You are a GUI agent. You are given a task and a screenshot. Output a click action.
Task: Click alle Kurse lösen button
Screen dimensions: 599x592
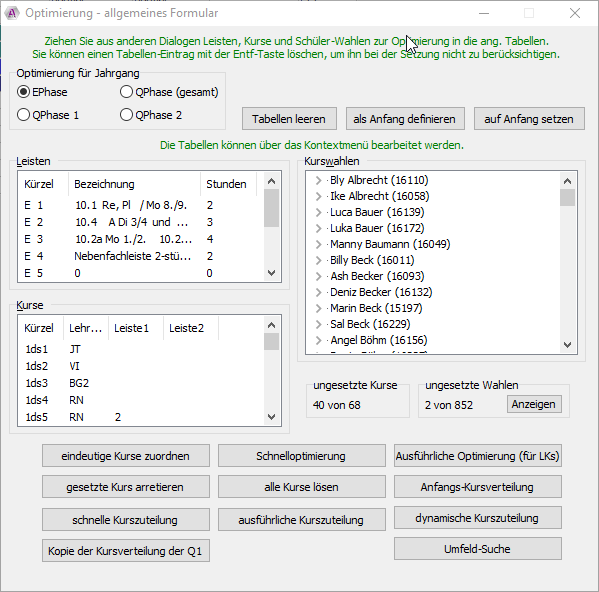[x=301, y=487]
